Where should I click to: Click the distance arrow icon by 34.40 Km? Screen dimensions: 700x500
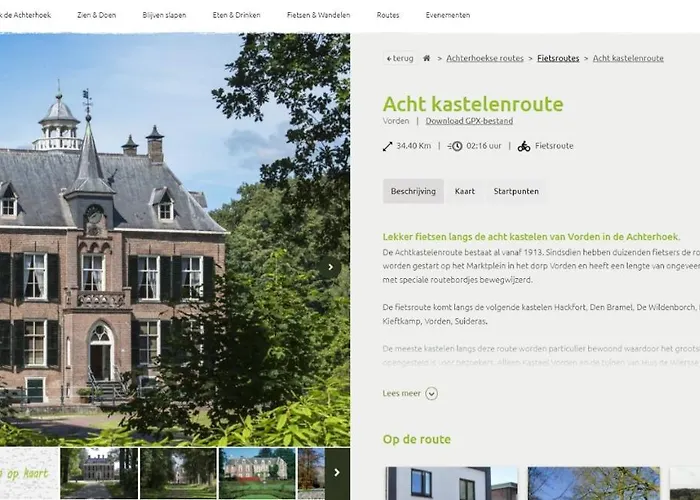(x=388, y=146)
